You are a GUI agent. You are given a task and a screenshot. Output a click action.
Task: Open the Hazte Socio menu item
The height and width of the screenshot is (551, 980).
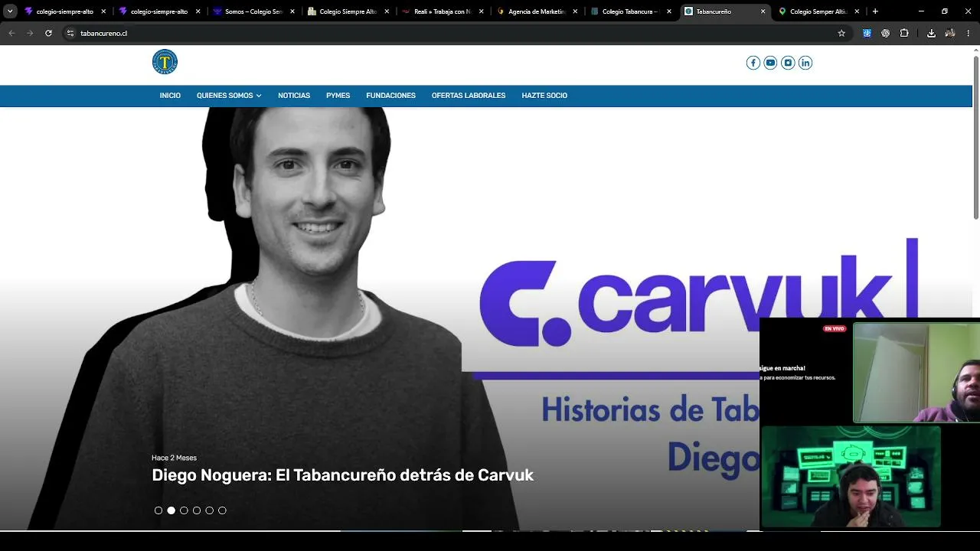544,96
